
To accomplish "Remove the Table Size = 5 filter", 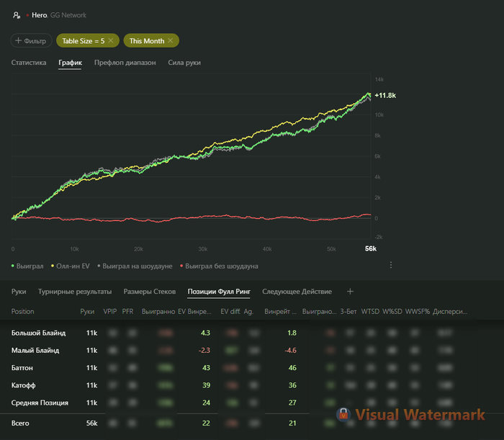I will (111, 40).
